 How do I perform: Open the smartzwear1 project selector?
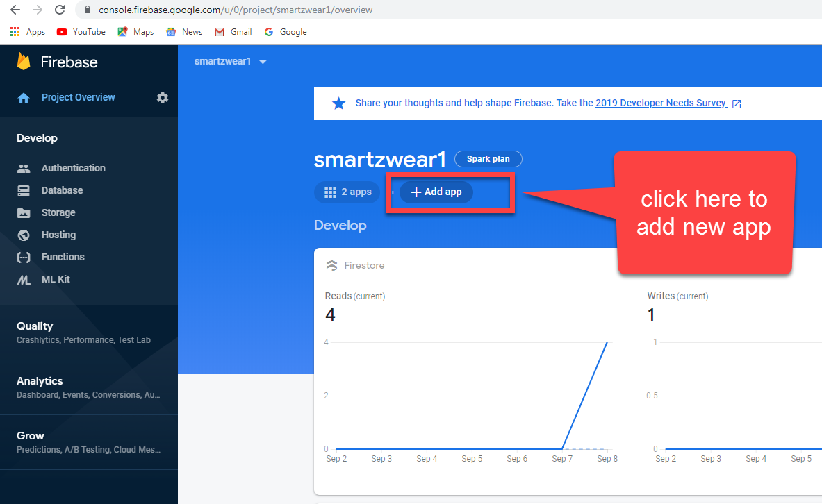pos(230,61)
